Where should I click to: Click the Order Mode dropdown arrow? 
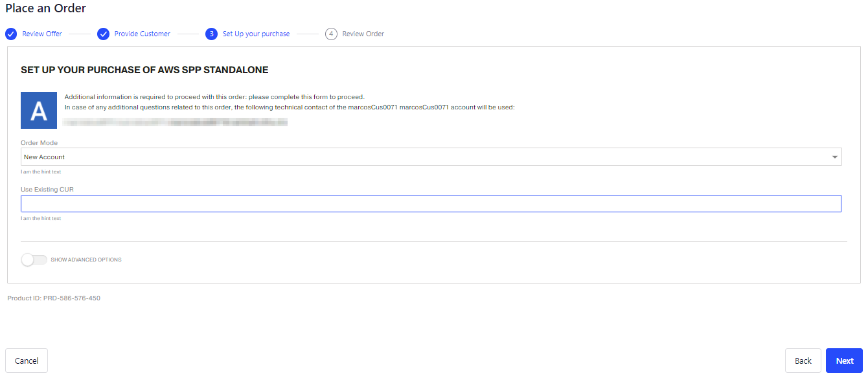tap(835, 157)
